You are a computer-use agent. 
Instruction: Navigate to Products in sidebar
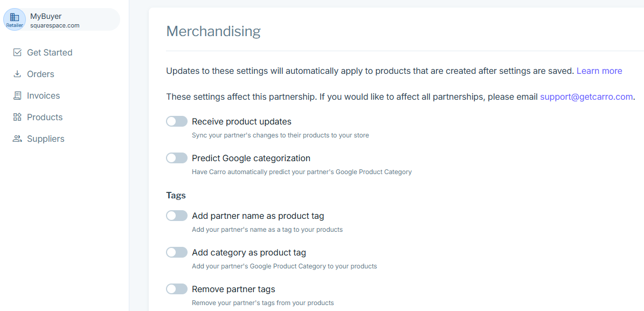(45, 117)
